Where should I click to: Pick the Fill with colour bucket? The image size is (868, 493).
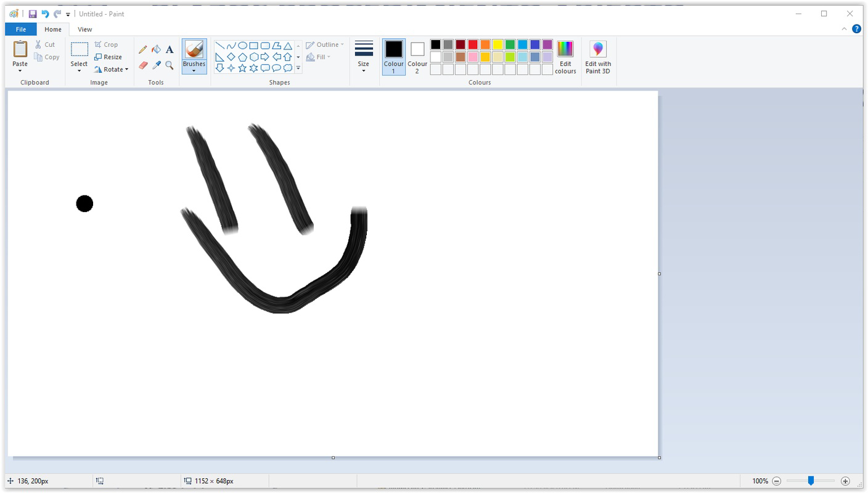point(156,49)
